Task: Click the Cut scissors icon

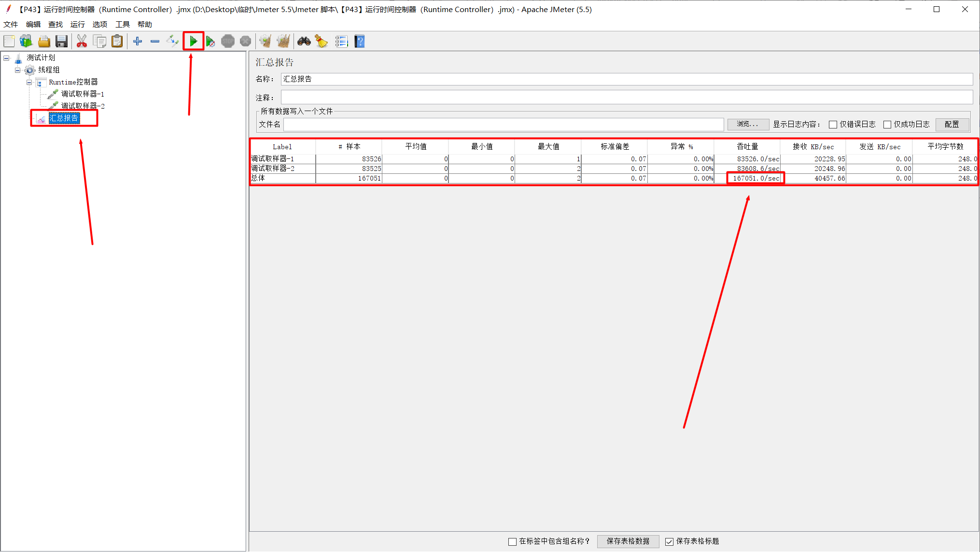Action: coord(82,42)
